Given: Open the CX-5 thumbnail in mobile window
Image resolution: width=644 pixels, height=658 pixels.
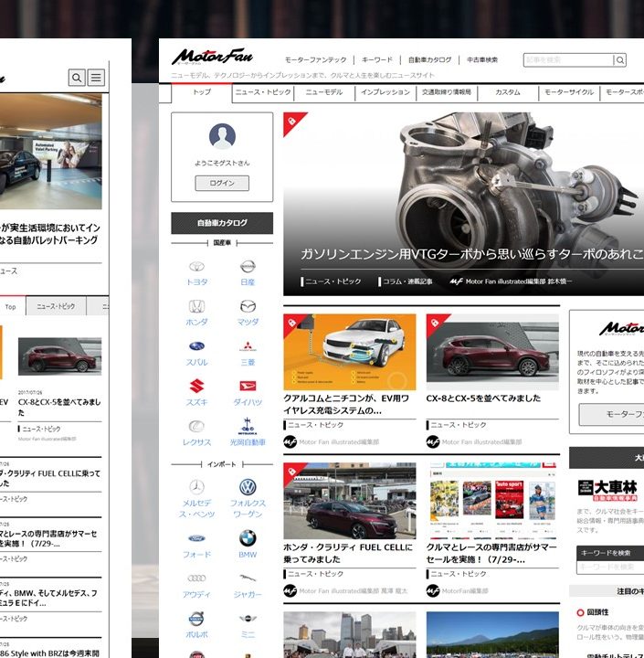Looking at the screenshot, I should [59, 356].
